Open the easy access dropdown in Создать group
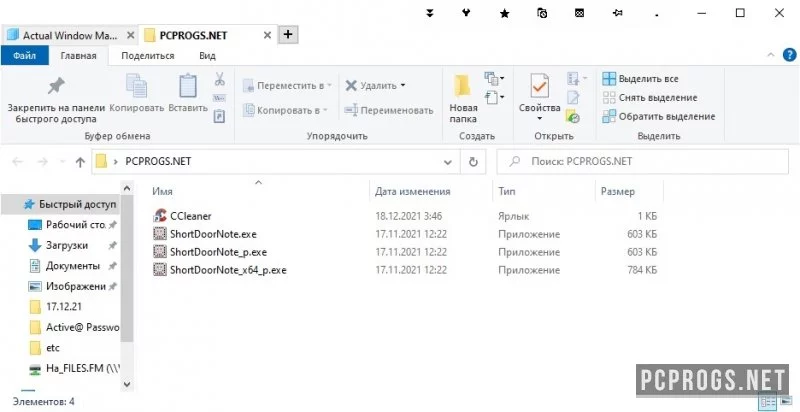The height and width of the screenshot is (412, 800). point(494,97)
